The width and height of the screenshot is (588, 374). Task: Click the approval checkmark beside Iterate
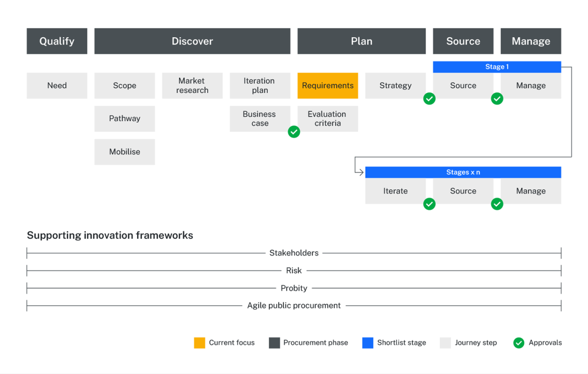pyautogui.click(x=429, y=204)
